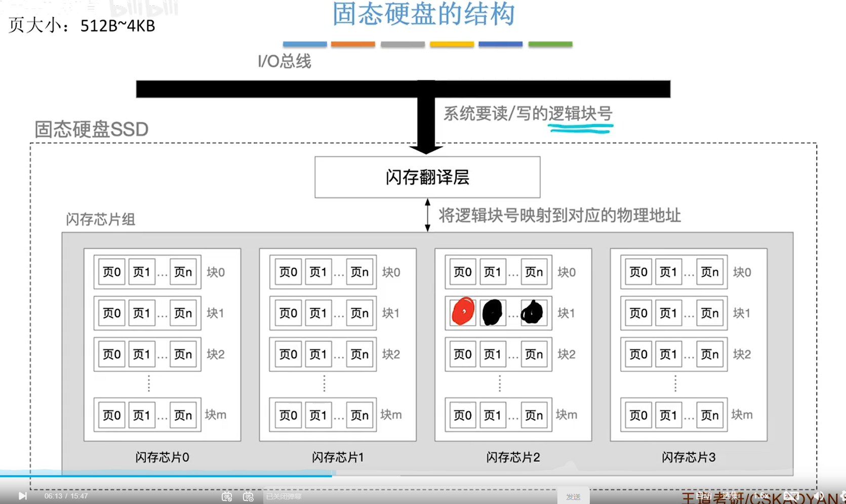The width and height of the screenshot is (846, 504).
Task: Open the 1.5x playback speed menu
Action: click(x=761, y=496)
